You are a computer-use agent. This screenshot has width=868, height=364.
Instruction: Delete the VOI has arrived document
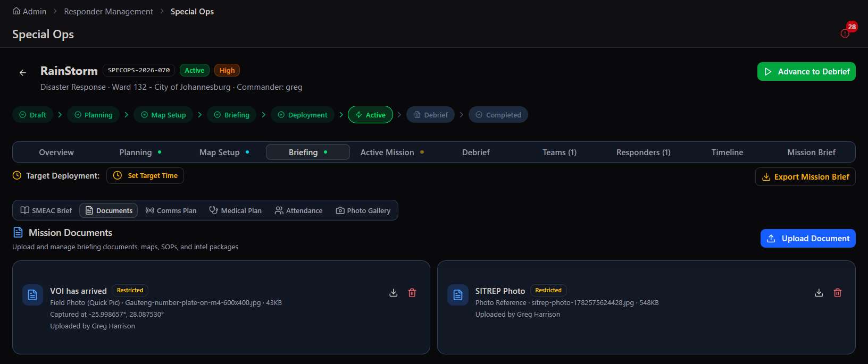pyautogui.click(x=412, y=293)
